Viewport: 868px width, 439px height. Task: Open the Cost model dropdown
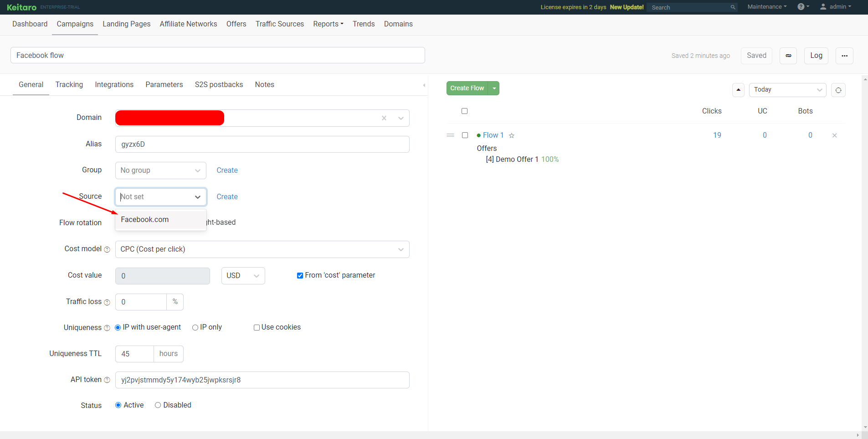tap(262, 249)
